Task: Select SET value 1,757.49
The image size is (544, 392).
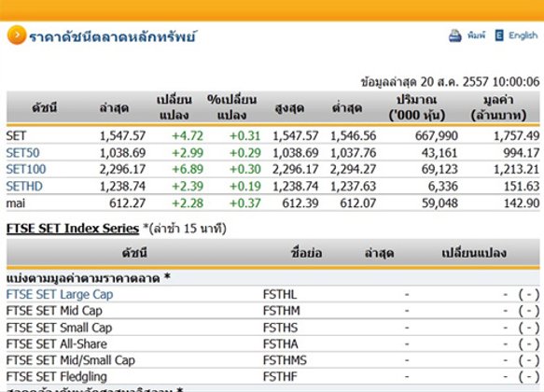Action: (517, 135)
